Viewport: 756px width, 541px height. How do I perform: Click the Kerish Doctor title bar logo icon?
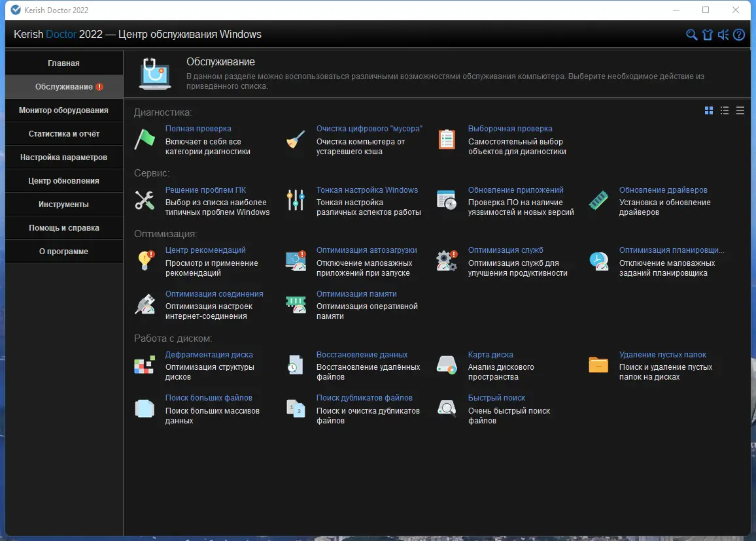[16, 10]
